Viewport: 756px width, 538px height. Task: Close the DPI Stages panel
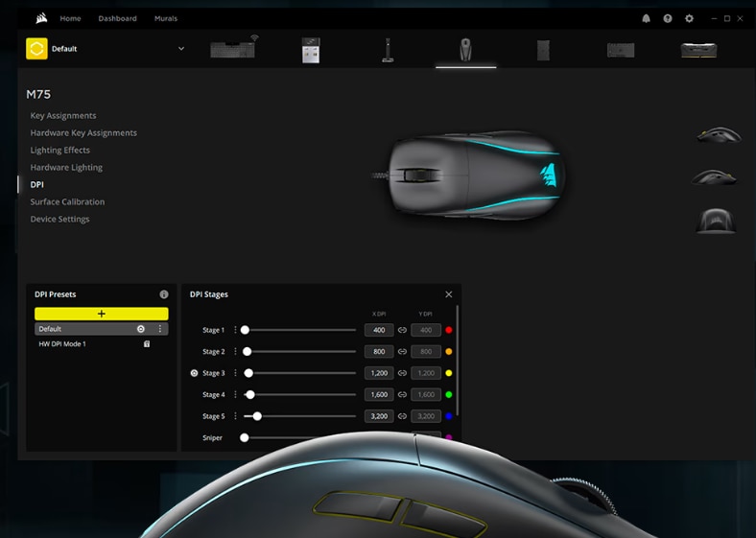pos(449,294)
